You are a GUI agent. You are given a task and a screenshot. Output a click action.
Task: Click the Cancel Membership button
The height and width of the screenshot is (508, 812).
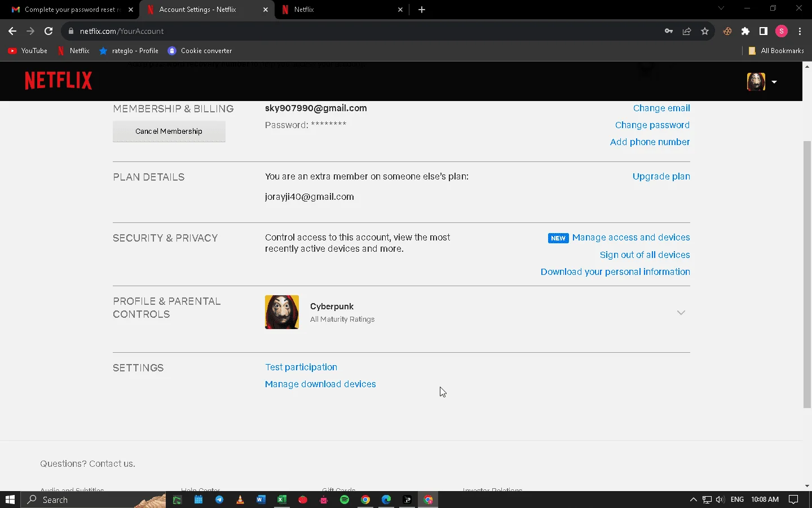coord(169,131)
